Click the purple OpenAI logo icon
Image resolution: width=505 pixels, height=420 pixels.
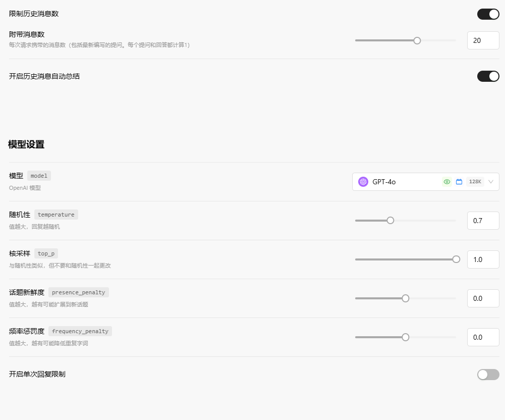coord(363,182)
